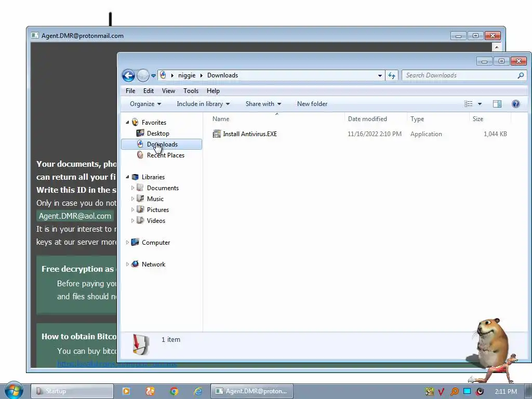The height and width of the screenshot is (399, 532).
Task: Open the View menu
Action: (168, 91)
